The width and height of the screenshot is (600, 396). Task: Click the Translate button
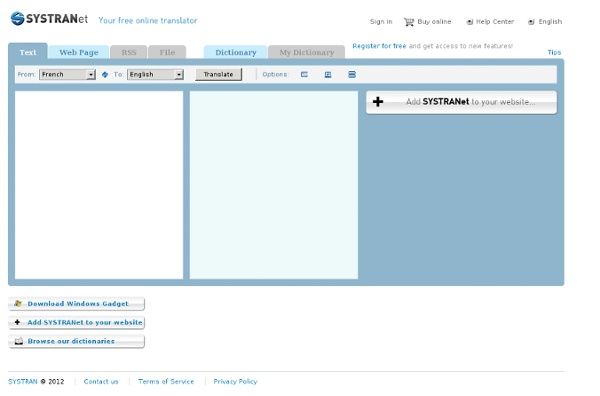tap(218, 75)
